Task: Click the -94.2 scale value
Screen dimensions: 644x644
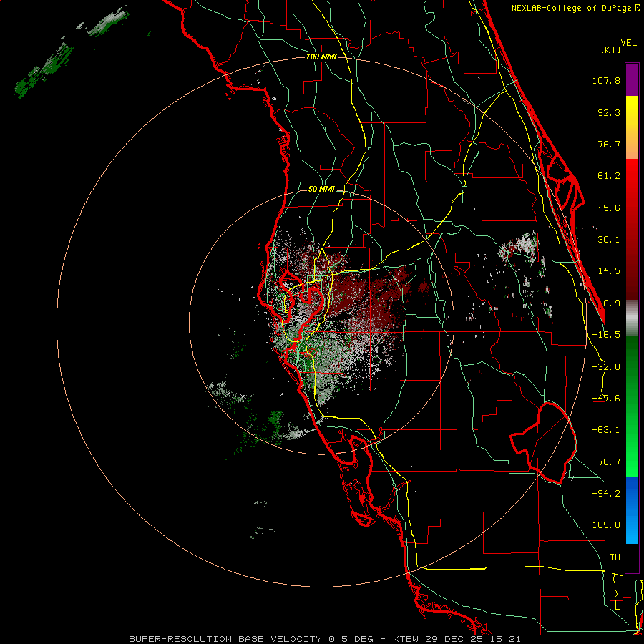Action: tap(606, 493)
